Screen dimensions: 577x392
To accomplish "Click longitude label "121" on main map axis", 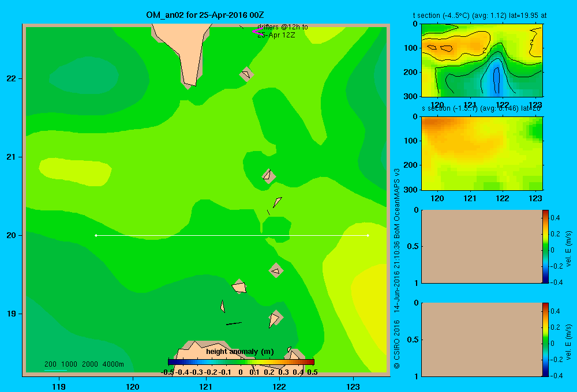I will [206, 386].
